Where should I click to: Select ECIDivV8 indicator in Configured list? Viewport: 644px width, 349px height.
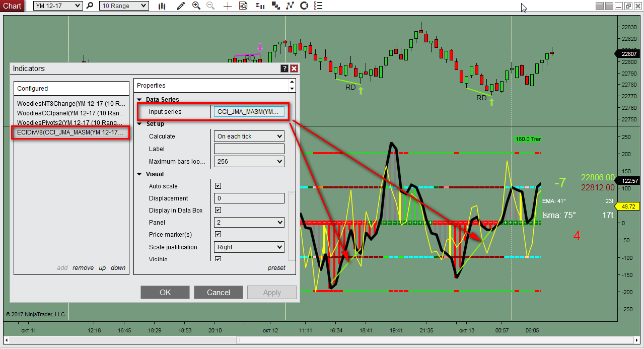coord(71,132)
